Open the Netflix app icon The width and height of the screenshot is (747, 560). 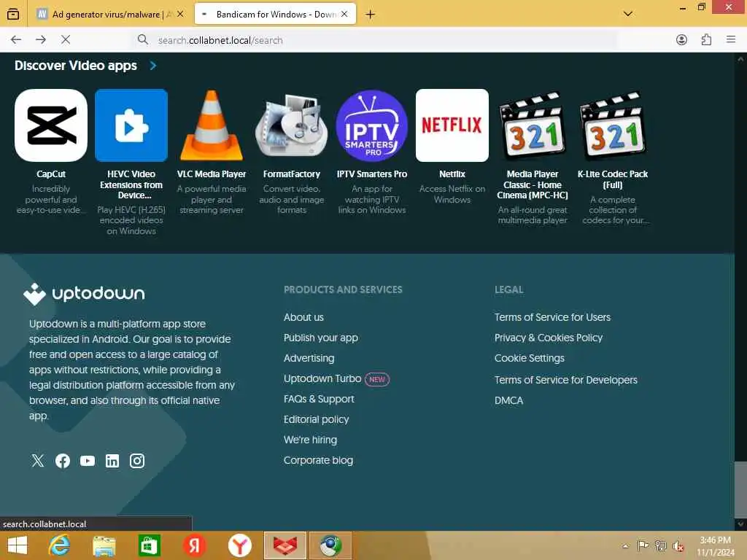tap(452, 125)
